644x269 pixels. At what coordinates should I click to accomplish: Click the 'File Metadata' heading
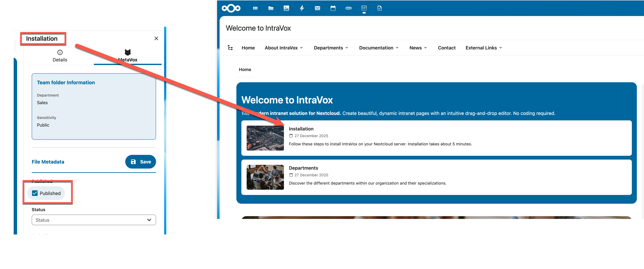[x=48, y=162]
